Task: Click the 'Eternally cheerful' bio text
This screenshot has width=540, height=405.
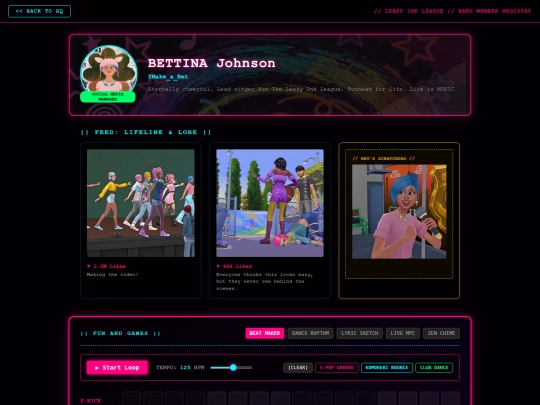Action: tap(301, 89)
